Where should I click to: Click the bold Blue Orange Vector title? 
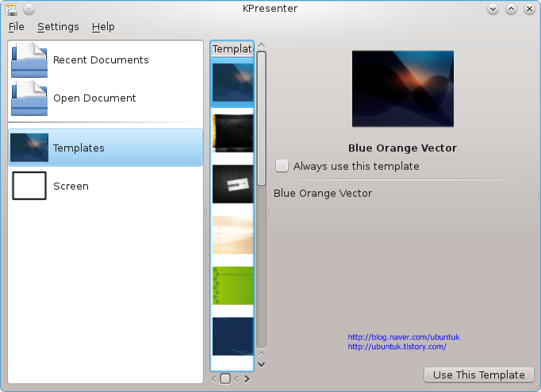(402, 148)
